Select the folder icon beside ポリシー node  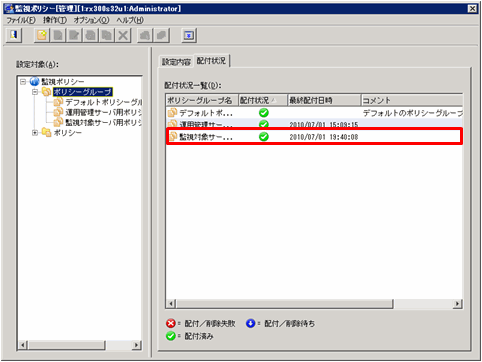[46, 132]
